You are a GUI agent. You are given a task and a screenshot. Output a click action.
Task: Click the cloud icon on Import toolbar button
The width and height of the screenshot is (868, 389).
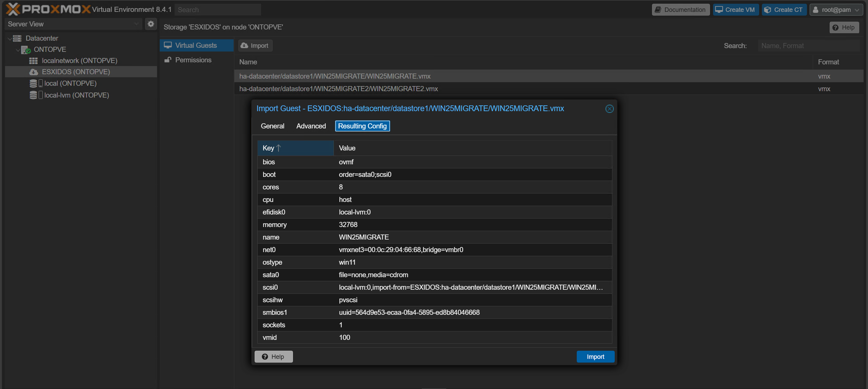click(244, 45)
